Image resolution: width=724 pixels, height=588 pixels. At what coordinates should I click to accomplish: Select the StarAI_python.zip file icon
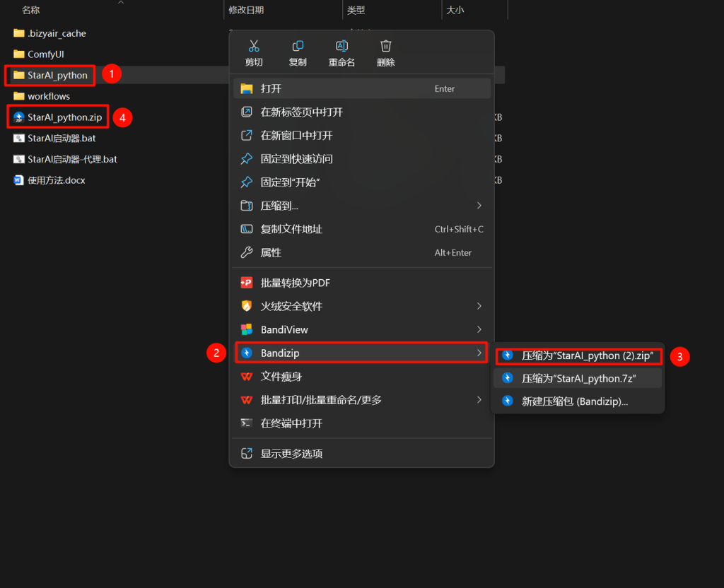(18, 117)
